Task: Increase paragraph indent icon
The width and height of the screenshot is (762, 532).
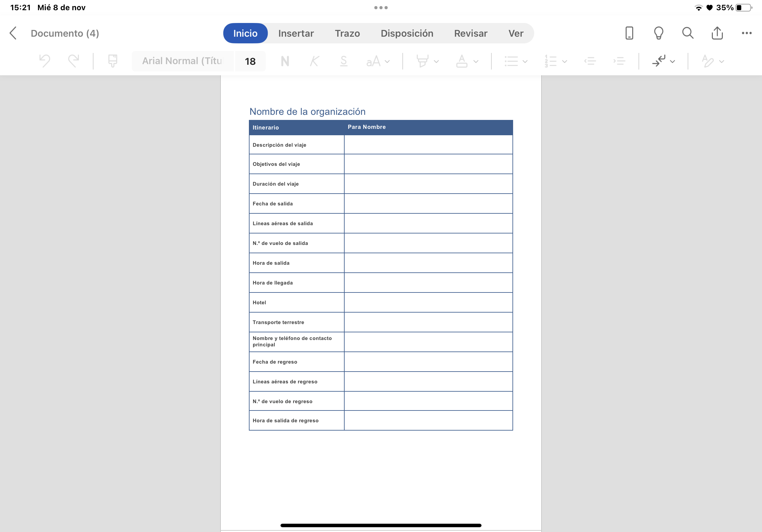Action: tap(619, 61)
